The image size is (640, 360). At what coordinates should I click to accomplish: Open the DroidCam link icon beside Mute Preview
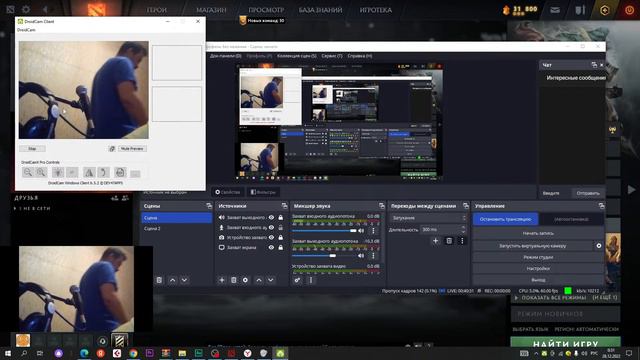click(112, 149)
